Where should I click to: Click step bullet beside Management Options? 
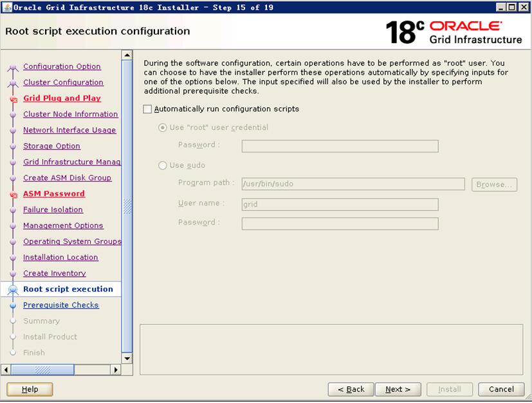point(13,226)
